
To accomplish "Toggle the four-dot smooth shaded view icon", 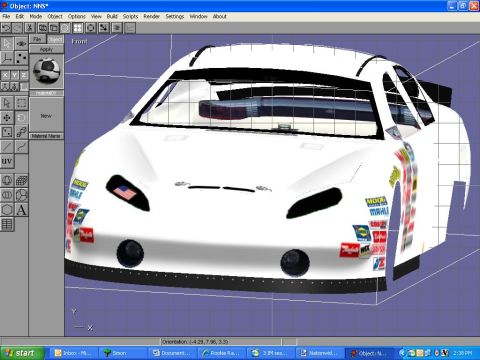I will (x=78, y=28).
